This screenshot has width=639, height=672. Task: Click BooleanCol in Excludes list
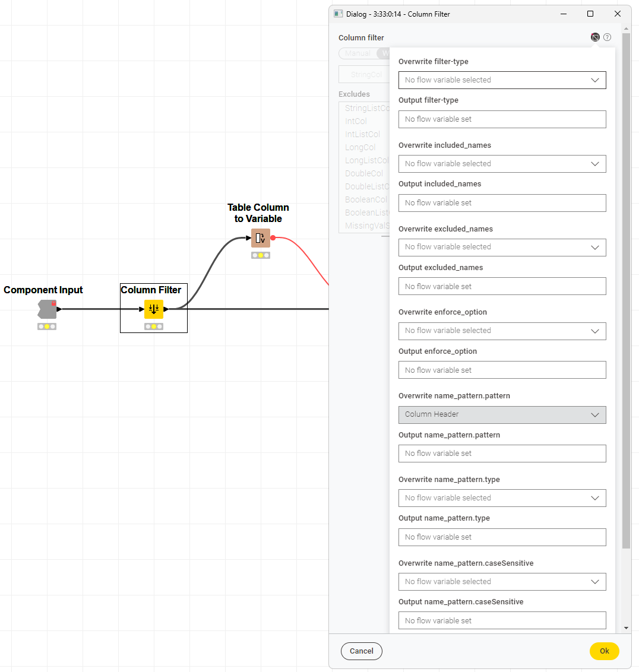click(366, 199)
